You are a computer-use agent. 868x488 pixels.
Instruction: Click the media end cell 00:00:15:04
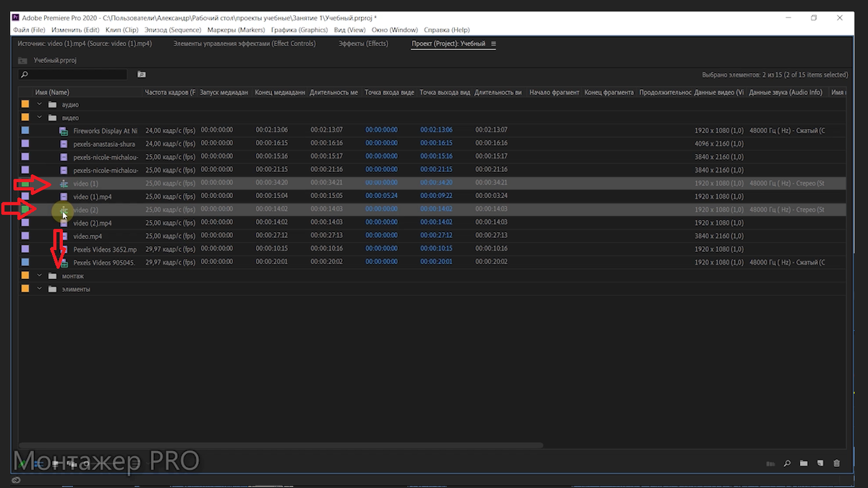(271, 197)
